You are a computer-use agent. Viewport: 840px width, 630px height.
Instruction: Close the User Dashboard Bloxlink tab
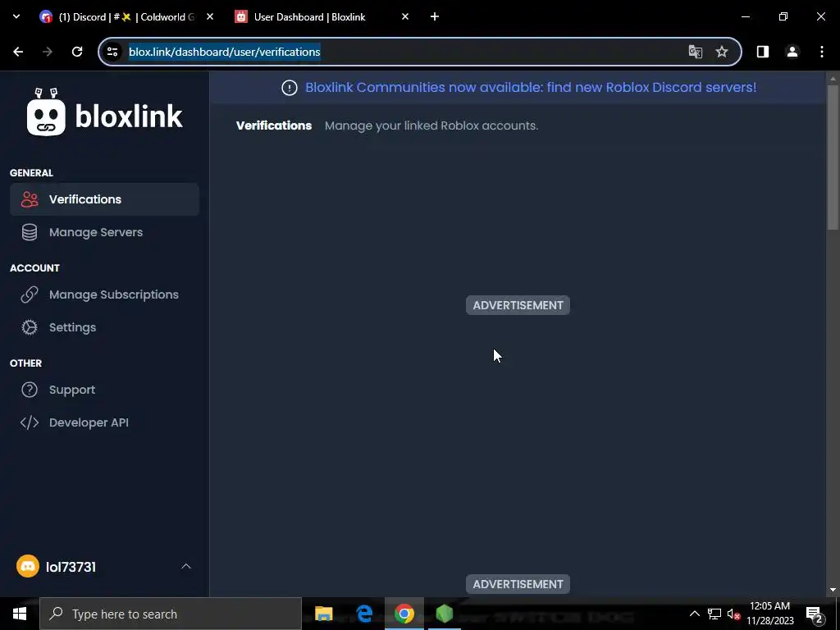click(x=405, y=16)
